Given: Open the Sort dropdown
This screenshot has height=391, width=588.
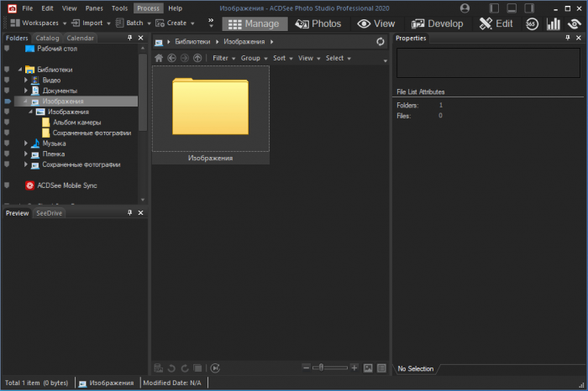Looking at the screenshot, I should [282, 58].
